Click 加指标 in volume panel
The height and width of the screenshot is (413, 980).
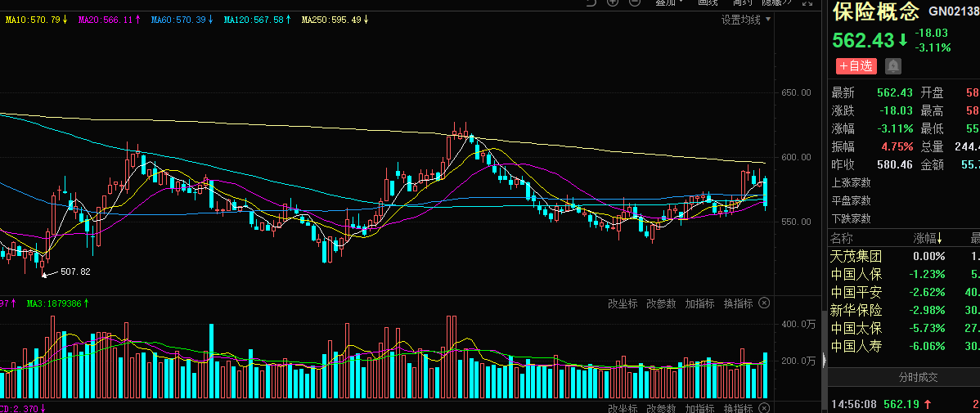[x=699, y=303]
